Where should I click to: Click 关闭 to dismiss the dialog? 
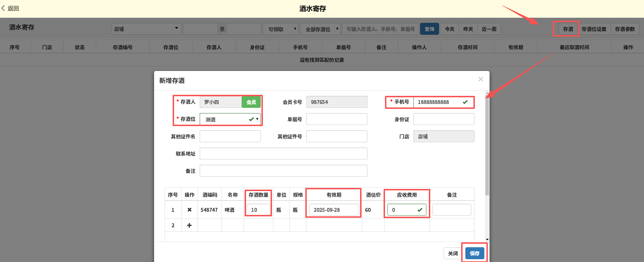pyautogui.click(x=453, y=253)
